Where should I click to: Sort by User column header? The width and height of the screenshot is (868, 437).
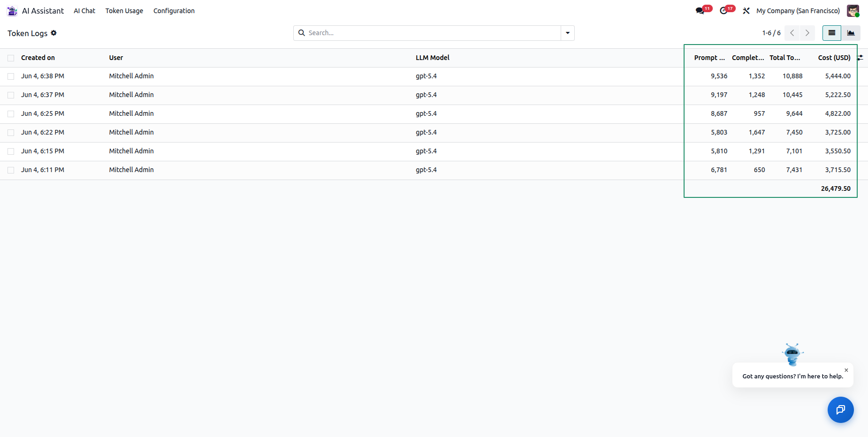pos(116,58)
